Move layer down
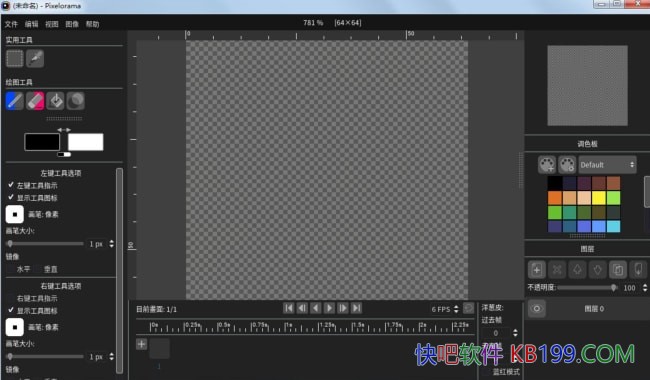Screen dimensions: 650x380 tap(597, 270)
